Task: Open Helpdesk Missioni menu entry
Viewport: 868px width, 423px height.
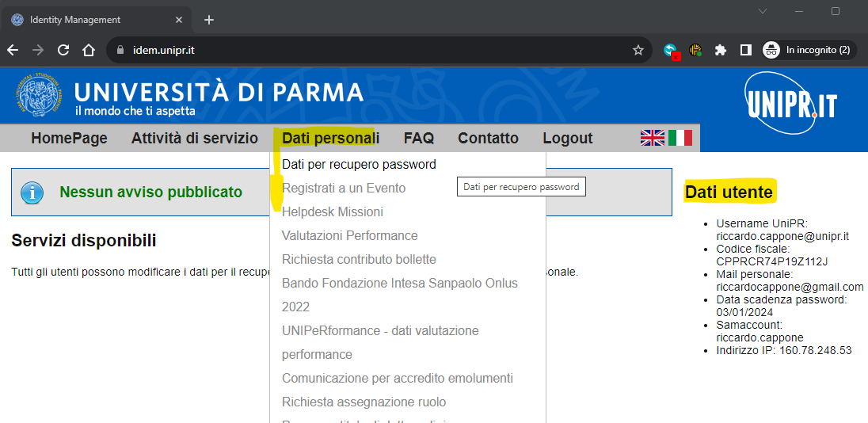Action: [x=332, y=212]
